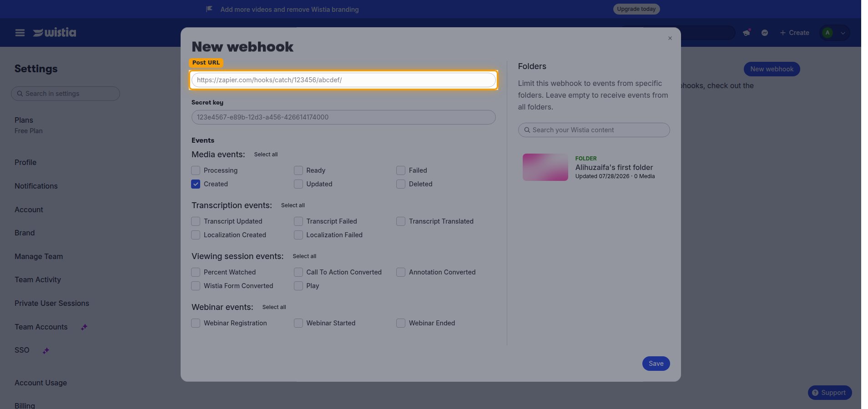Open Account Usage settings
Viewport: 868px width, 409px height.
(x=40, y=383)
